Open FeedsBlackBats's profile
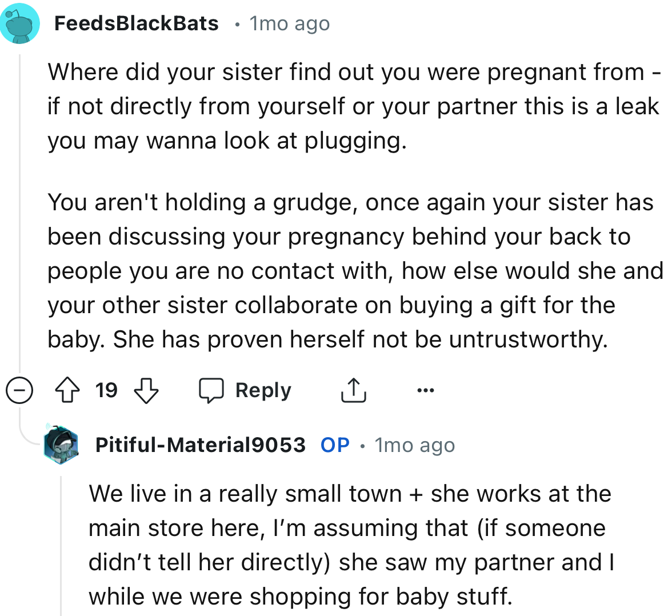Screen dimensions: 672x616 pyautogui.click(x=136, y=23)
